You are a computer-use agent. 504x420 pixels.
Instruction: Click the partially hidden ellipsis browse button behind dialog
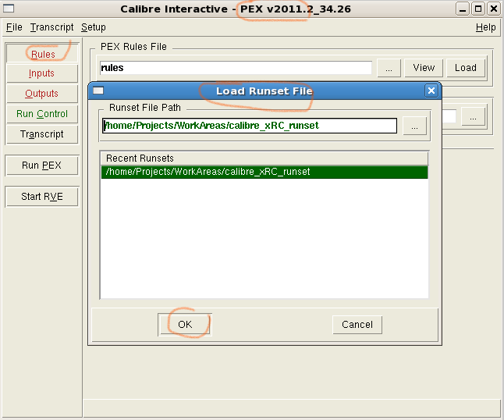[x=473, y=117]
